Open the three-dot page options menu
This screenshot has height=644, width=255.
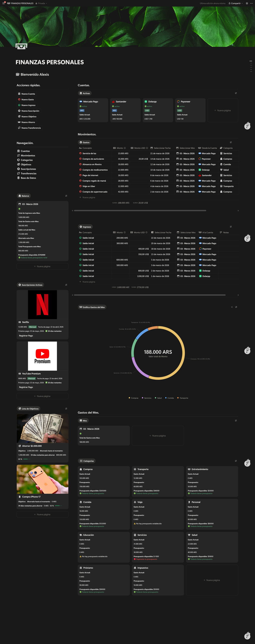click(251, 3)
